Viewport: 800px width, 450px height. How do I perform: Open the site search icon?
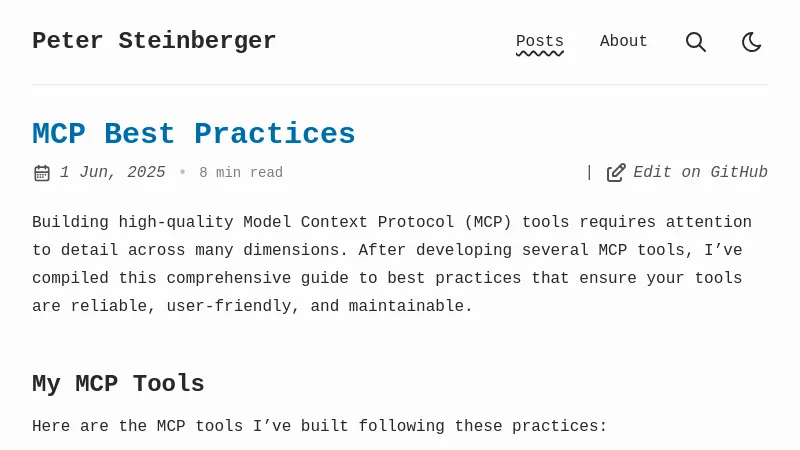(696, 42)
